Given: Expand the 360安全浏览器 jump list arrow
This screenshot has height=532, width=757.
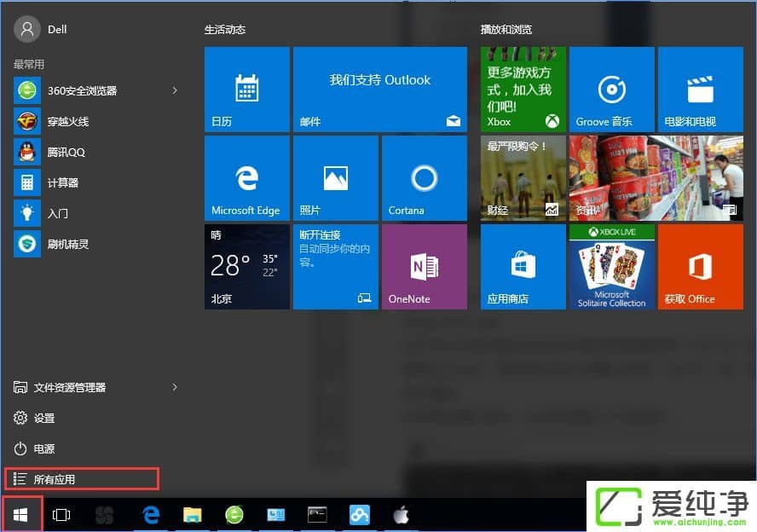Looking at the screenshot, I should coord(175,90).
